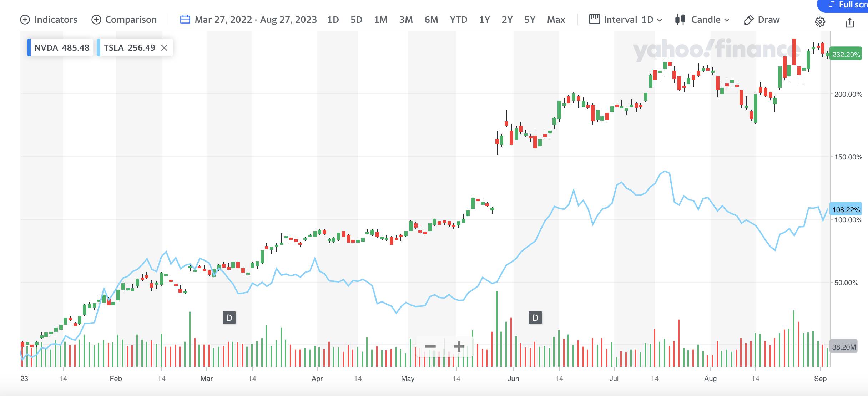Zoom out with the minus button
The height and width of the screenshot is (396, 868).
430,346
